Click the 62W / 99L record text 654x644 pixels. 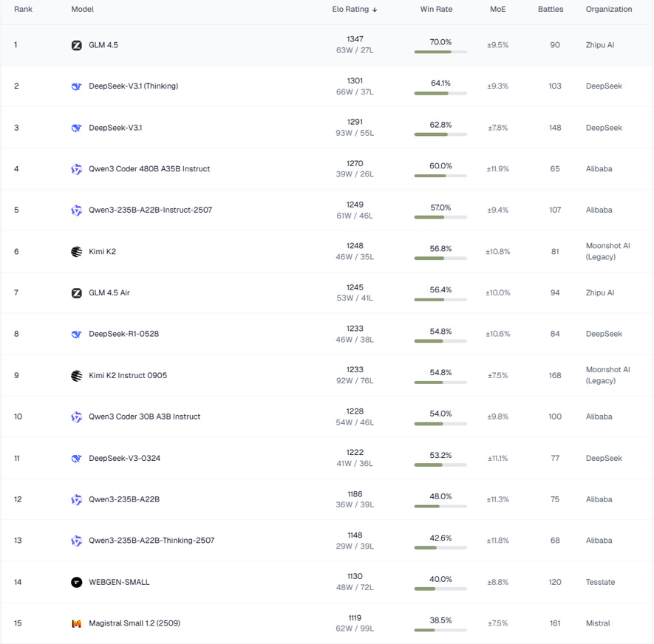(x=355, y=628)
